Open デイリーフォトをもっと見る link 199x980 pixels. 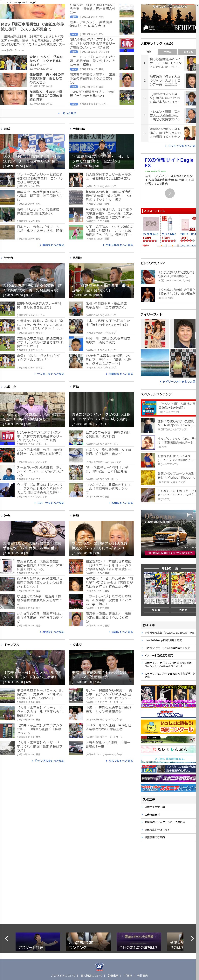click(x=178, y=382)
